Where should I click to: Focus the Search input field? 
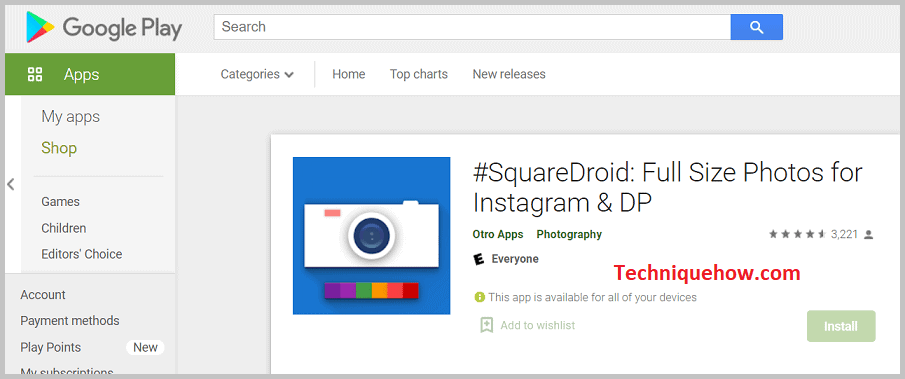(472, 27)
